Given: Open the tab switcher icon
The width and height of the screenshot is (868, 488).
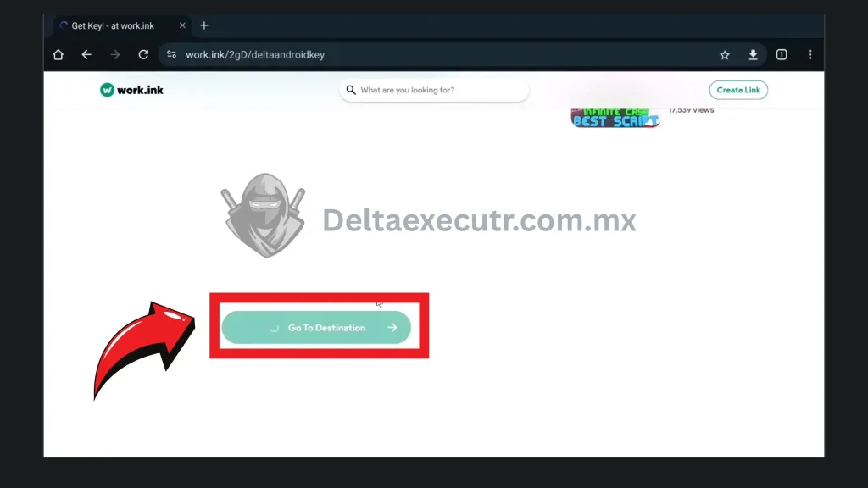Looking at the screenshot, I should [782, 55].
